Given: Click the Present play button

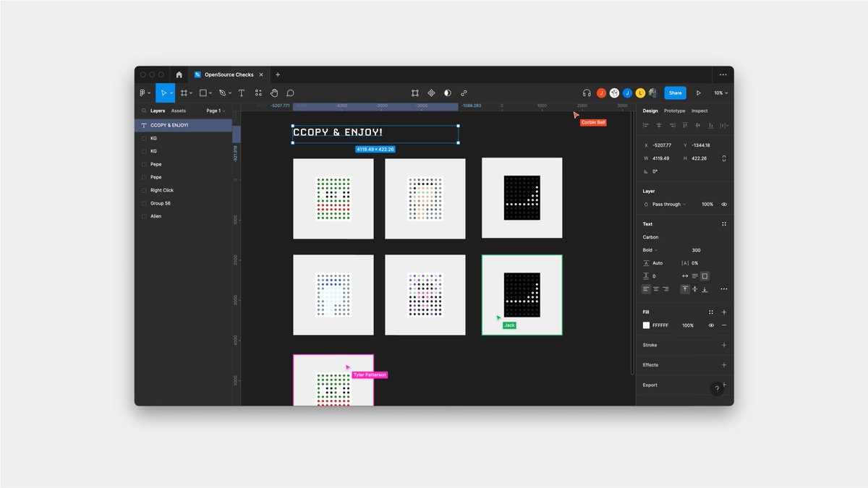Looking at the screenshot, I should [699, 93].
